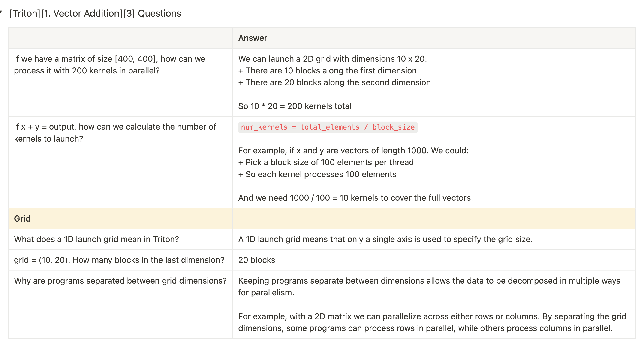Collapse the Triton Vector Addition Questions toggle
Image resolution: width=644 pixels, height=346 pixels.
pyautogui.click(x=1, y=12)
